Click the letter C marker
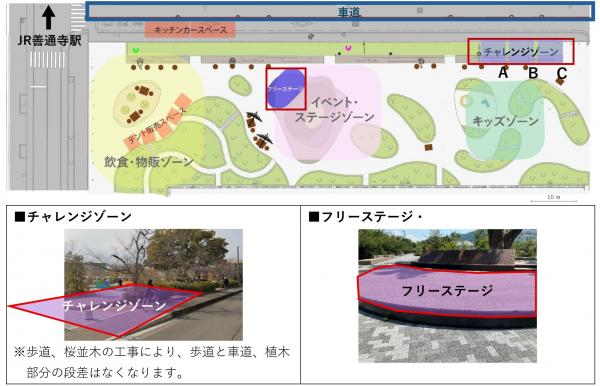This screenshot has width=600, height=386. [561, 73]
